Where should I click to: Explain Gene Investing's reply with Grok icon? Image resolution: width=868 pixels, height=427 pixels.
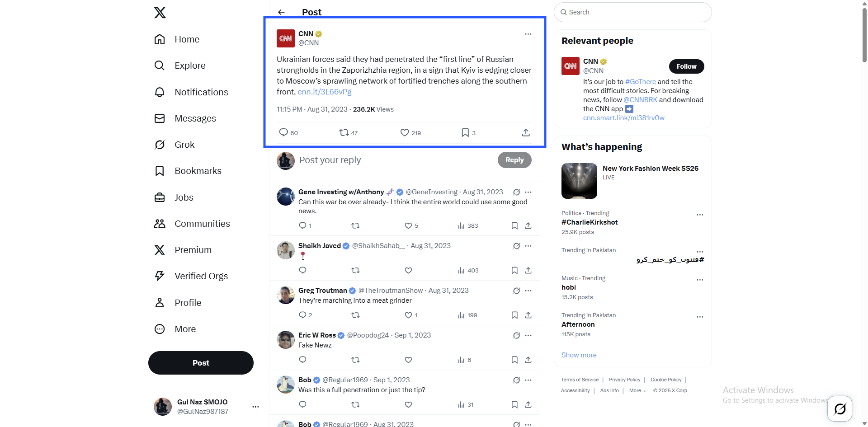(516, 192)
